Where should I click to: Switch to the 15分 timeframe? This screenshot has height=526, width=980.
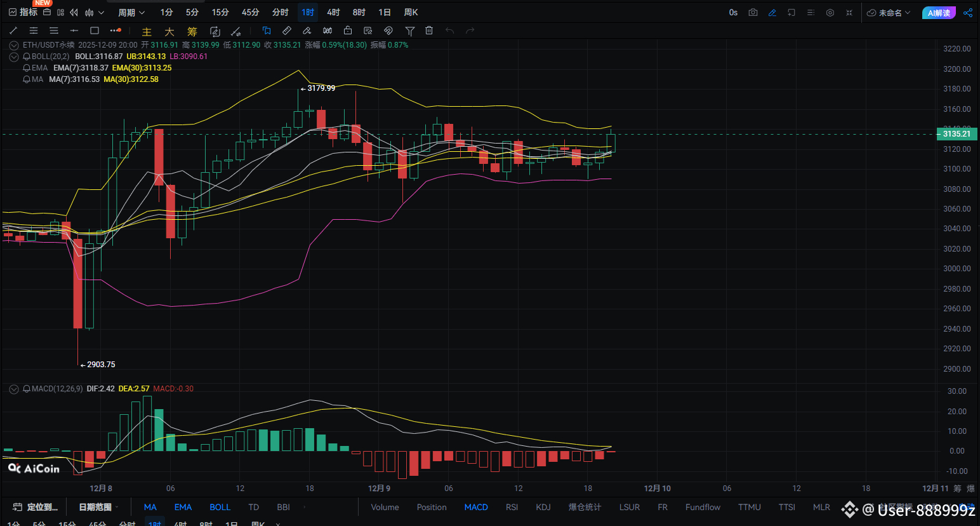(220, 12)
